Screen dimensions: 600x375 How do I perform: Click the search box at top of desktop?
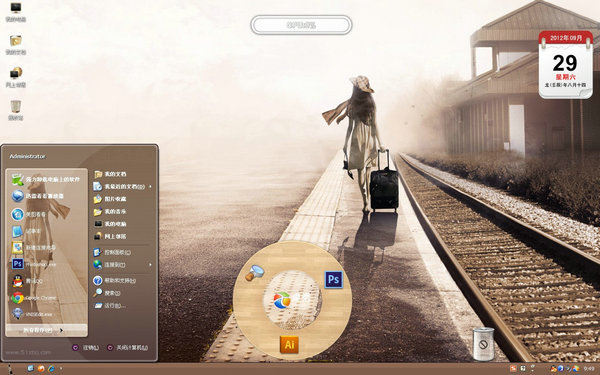(301, 25)
